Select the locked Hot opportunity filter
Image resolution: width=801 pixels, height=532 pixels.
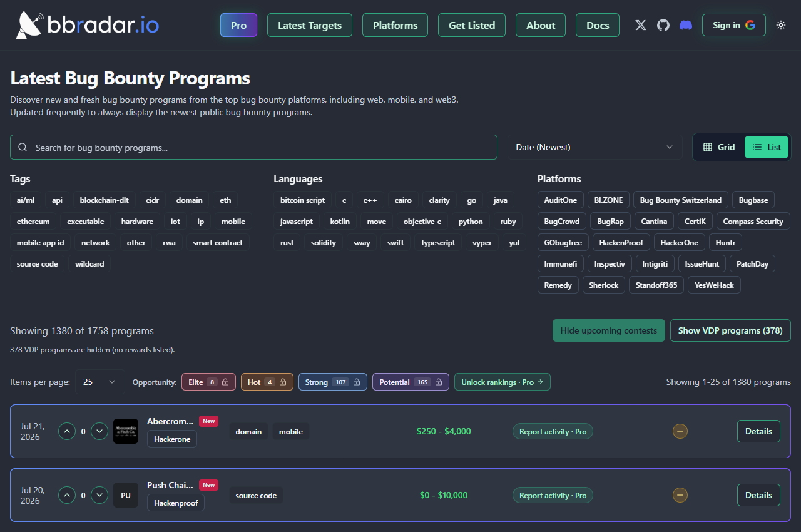(x=267, y=382)
